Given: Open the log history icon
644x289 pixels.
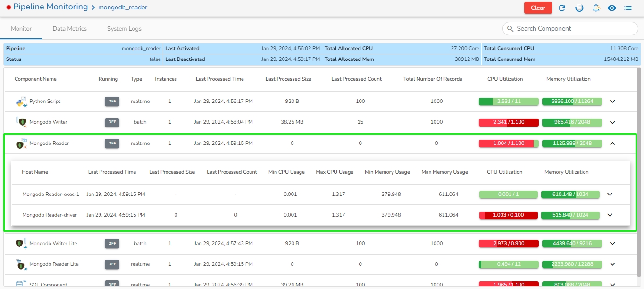Looking at the screenshot, I should tap(579, 8).
